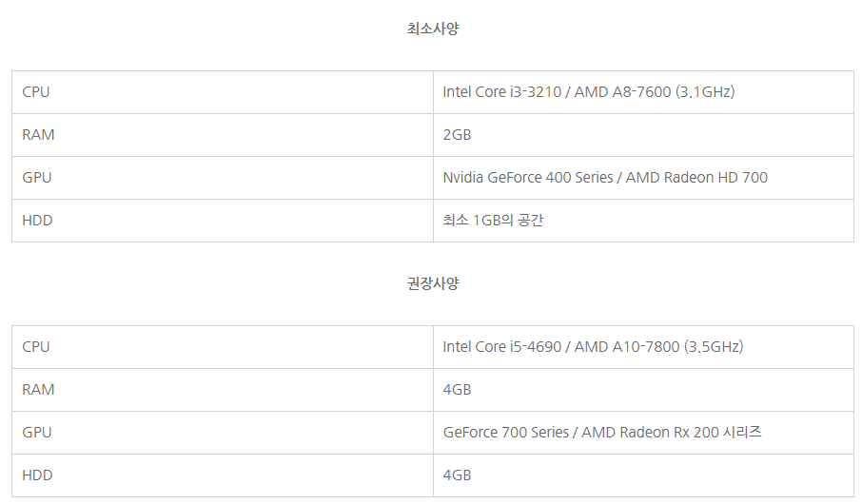Click the 권장사양 heading

(433, 283)
